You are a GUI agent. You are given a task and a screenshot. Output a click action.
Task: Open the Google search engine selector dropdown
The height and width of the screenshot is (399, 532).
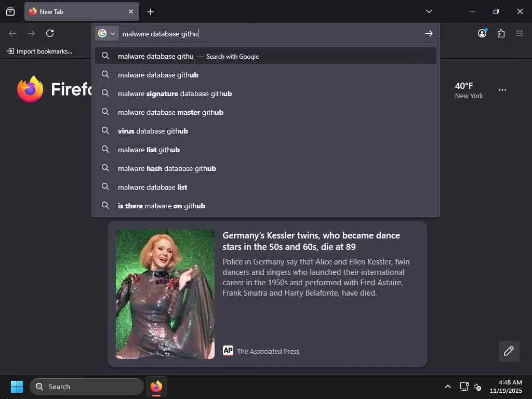click(x=107, y=33)
